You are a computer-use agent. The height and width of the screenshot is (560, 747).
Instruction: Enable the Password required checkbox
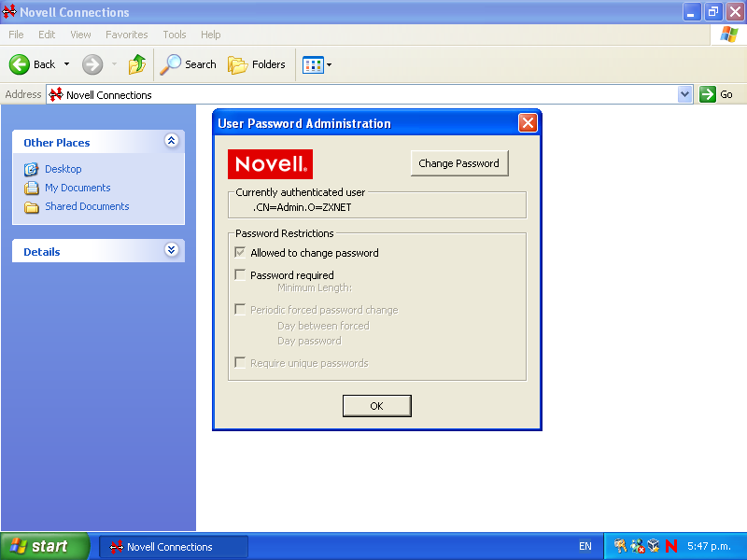point(240,274)
